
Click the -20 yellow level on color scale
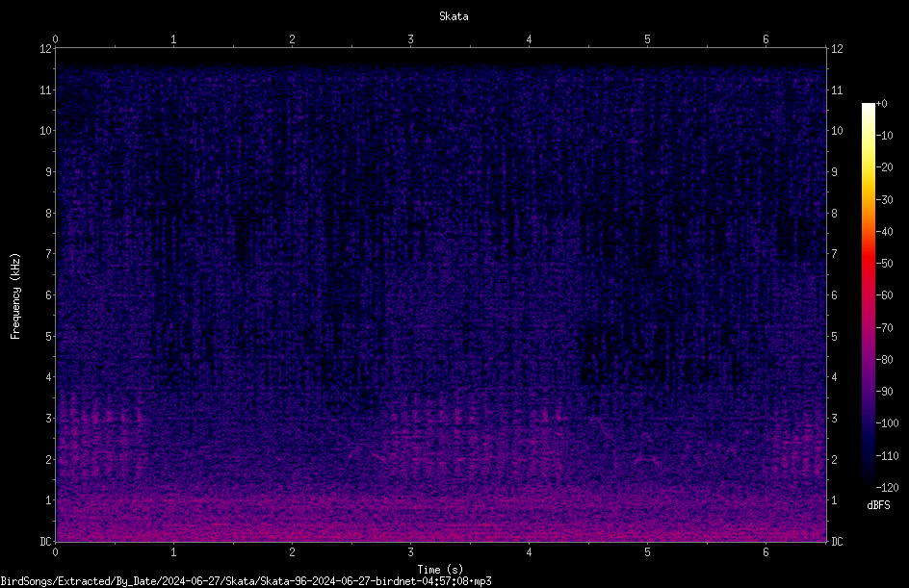point(868,167)
